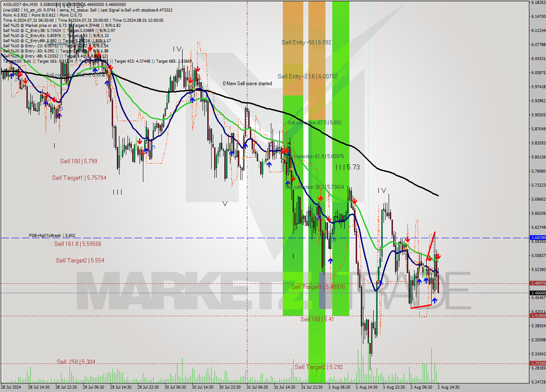The width and height of the screenshot is (546, 392).
Task: Select the 'Sell 161.8 | 5.59506' label
Action: click(x=78, y=244)
